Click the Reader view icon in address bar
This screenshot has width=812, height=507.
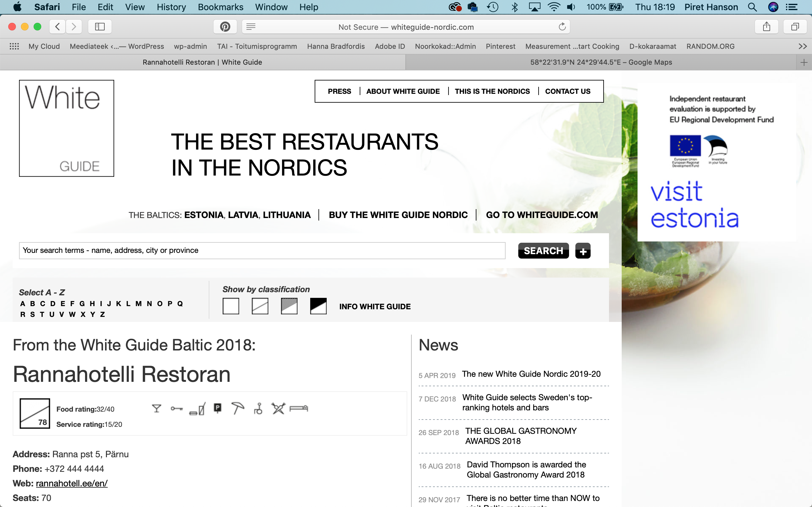[251, 27]
